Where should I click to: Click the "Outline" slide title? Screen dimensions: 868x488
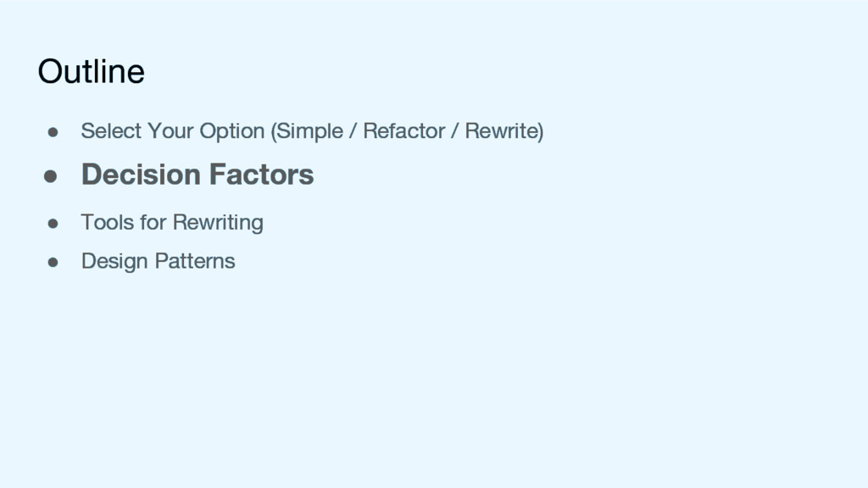91,71
